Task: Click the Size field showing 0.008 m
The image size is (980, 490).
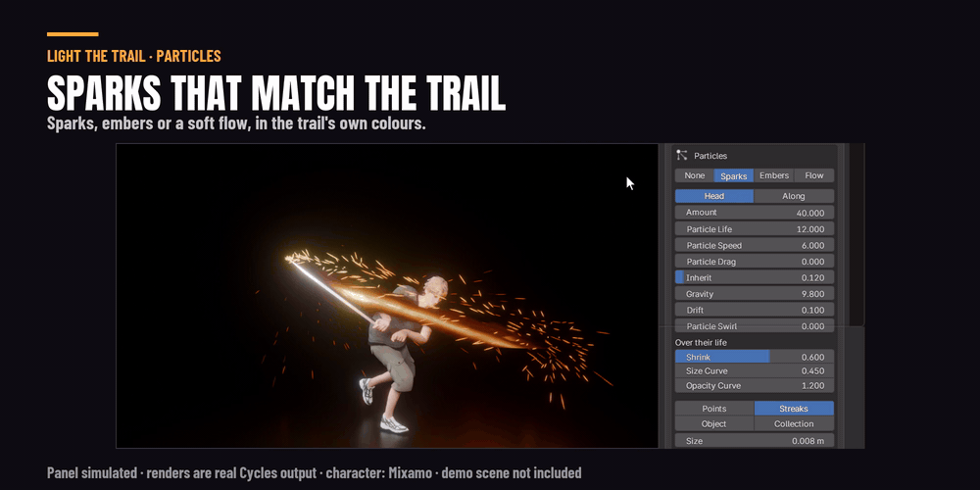Action: pos(755,441)
